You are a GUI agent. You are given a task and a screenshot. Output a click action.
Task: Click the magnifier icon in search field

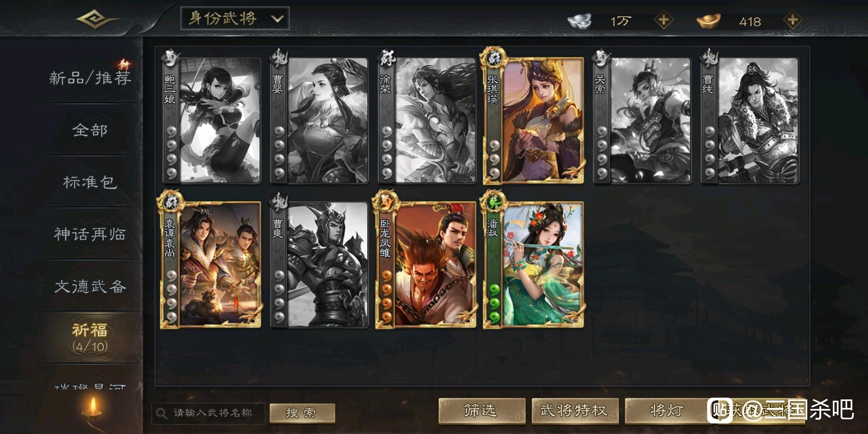pos(161,413)
